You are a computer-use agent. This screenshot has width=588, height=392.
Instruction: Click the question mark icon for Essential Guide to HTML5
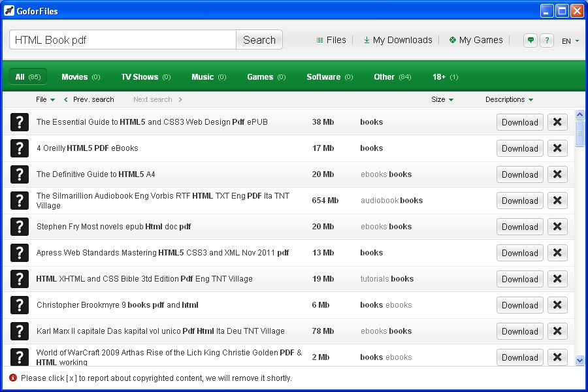click(20, 122)
